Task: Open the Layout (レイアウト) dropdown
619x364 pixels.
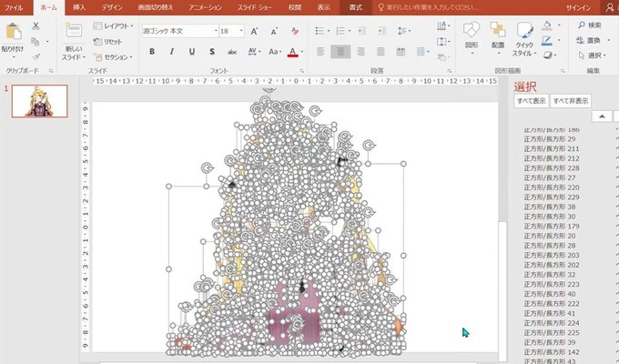Action: coord(113,26)
